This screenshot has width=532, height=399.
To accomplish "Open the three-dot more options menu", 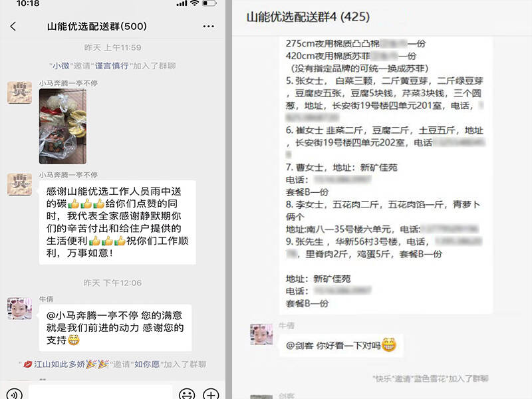I will [x=208, y=26].
